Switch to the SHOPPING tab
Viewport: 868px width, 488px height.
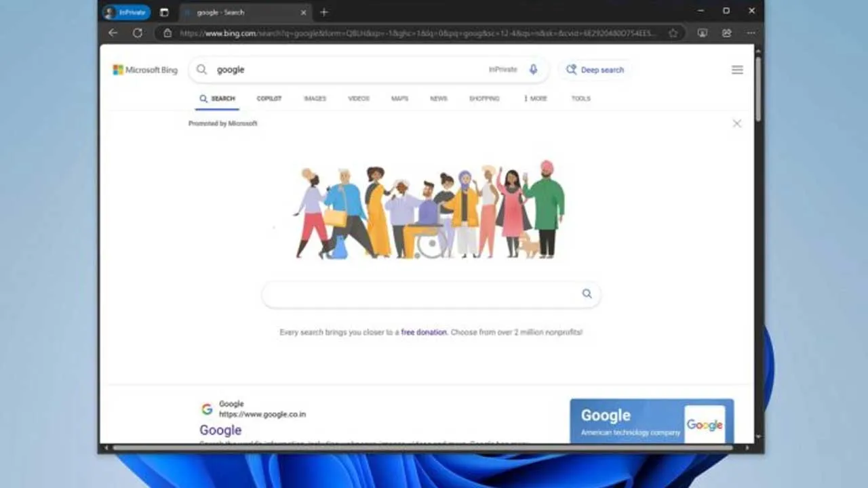point(484,99)
